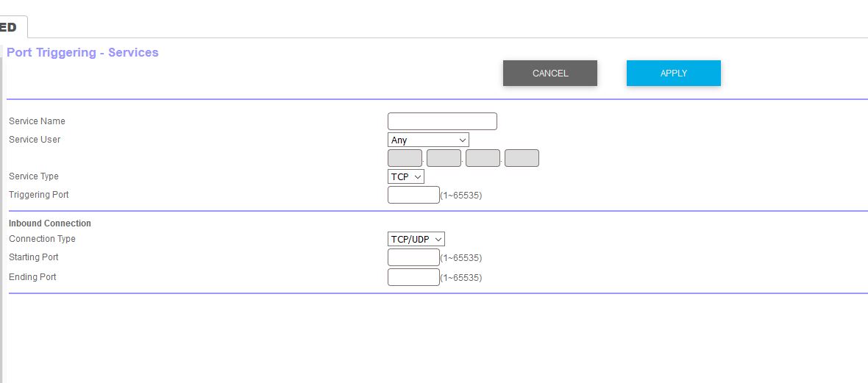Click the APPLY button
Viewport: 868px width, 383px height.
(673, 73)
